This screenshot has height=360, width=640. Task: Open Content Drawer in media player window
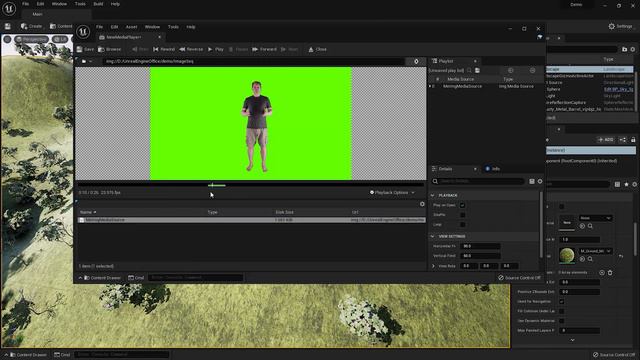point(100,278)
